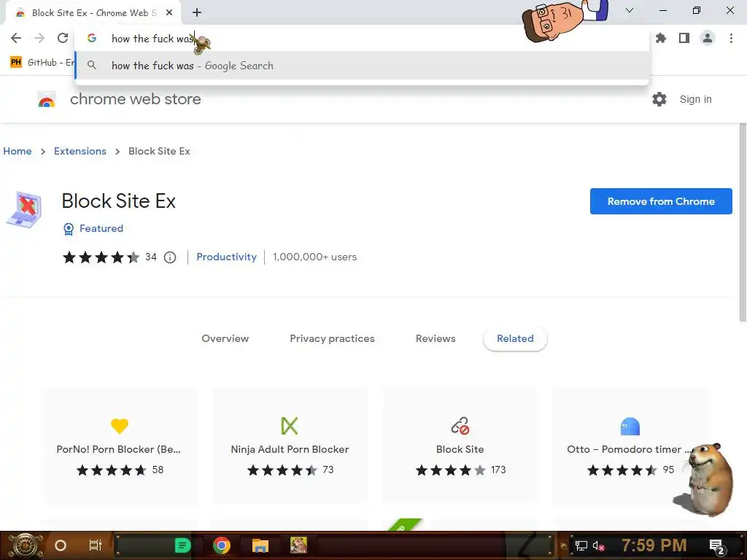Switch to the Privacy practices tab
Image resolution: width=747 pixels, height=560 pixels.
(332, 338)
